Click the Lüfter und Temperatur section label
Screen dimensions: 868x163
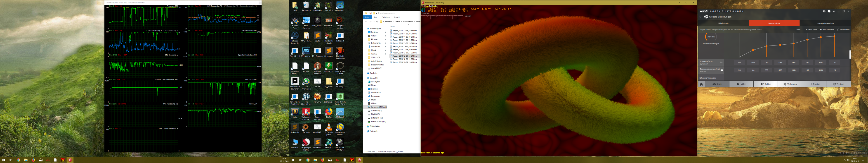pyautogui.click(x=708, y=78)
